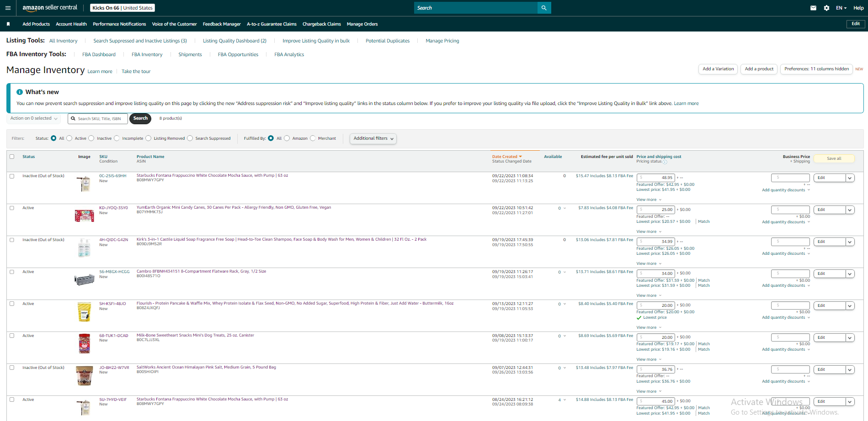Viewport: 868px width, 421px height.
Task: Expand View more for YumEarth Candy Canes
Action: coord(649,232)
